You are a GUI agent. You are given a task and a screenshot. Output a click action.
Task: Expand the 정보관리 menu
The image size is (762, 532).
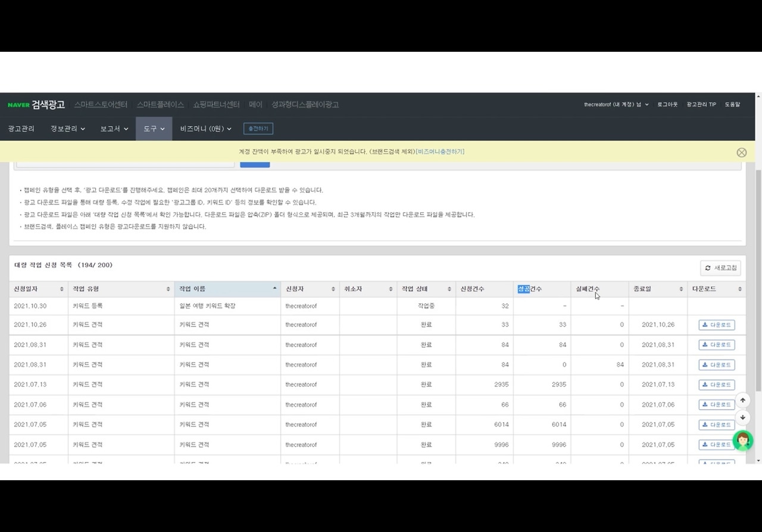click(x=67, y=129)
